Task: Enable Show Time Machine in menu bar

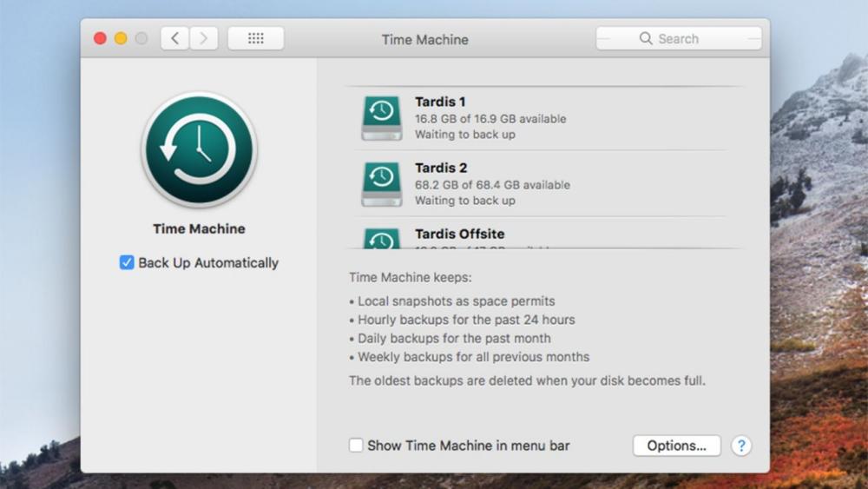Action: (x=356, y=446)
